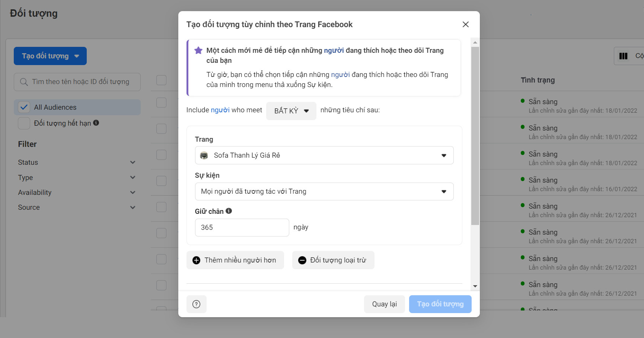This screenshot has height=338, width=644.
Task: Click the người link in notice body text
Action: (340, 75)
